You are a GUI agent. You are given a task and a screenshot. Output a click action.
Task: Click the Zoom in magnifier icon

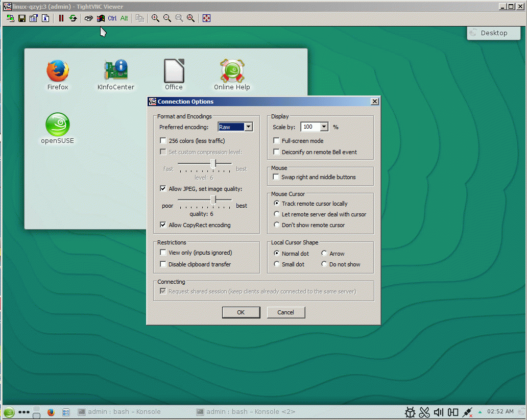point(155,18)
